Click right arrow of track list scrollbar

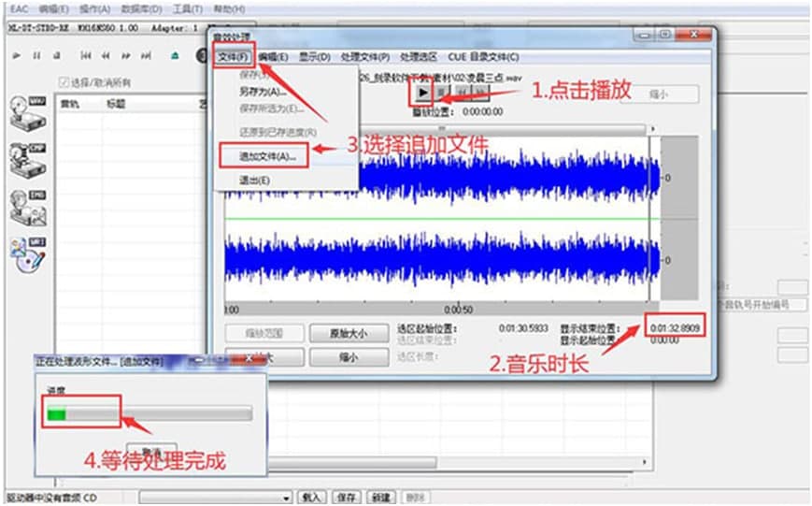(646, 461)
